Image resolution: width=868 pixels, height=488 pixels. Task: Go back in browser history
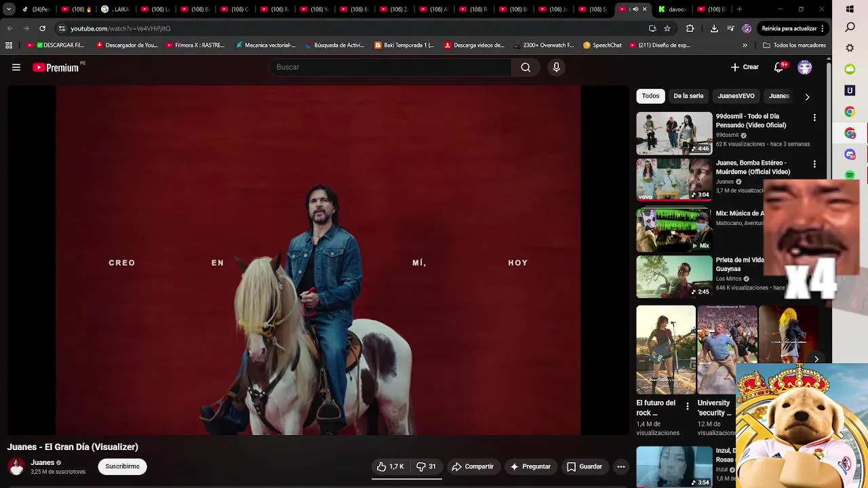pos(9,28)
